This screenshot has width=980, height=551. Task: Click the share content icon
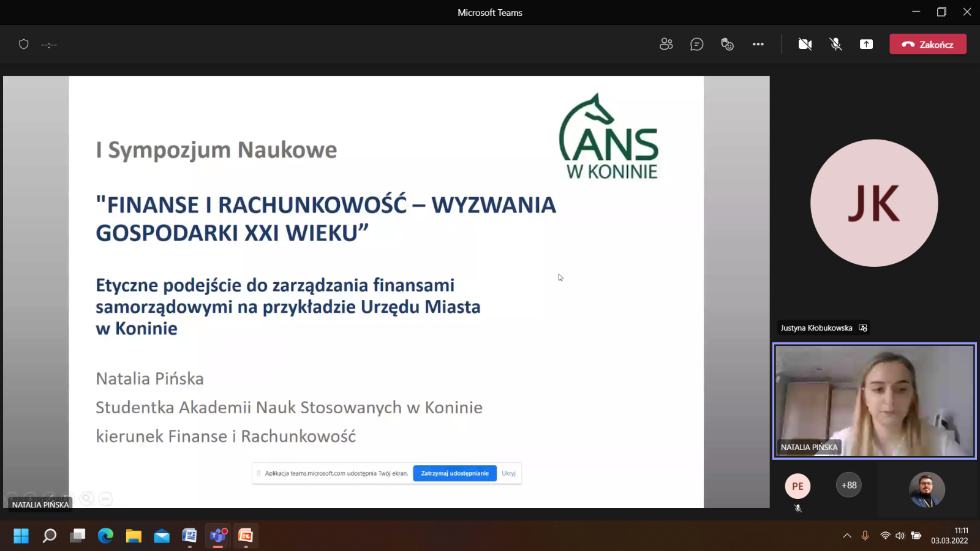(x=866, y=44)
